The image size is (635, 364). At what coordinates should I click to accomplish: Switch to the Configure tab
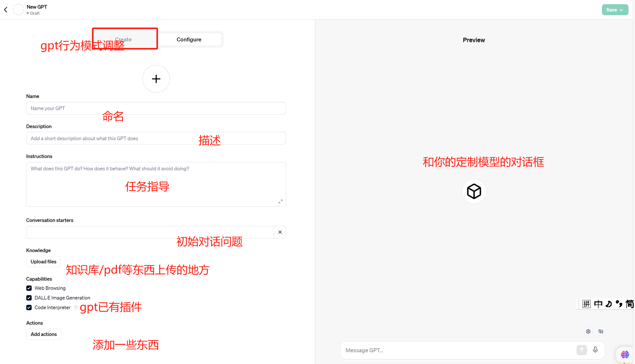click(x=189, y=39)
